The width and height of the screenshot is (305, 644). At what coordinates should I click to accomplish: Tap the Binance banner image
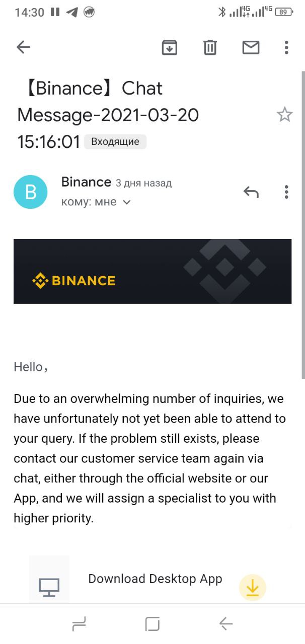[152, 271]
